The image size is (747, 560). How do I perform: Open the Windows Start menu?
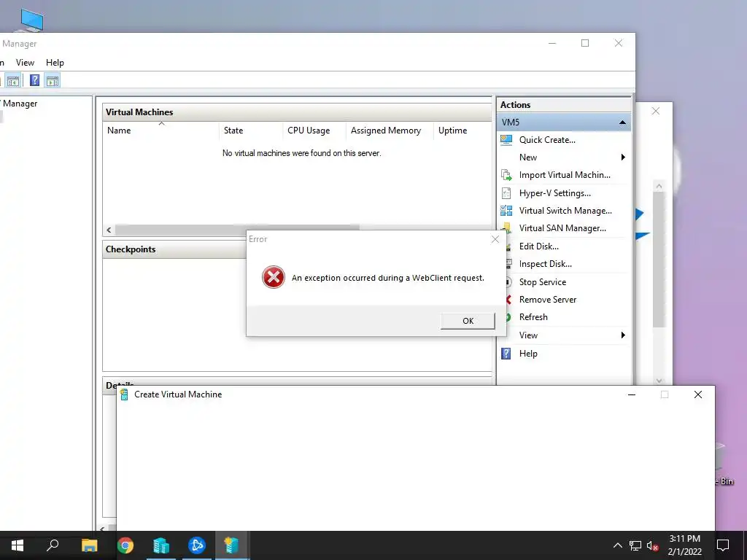tap(18, 545)
